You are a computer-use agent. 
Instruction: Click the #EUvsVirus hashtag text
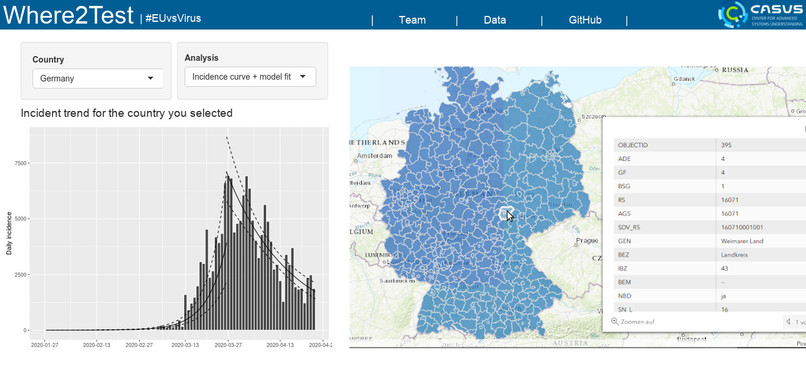click(173, 18)
